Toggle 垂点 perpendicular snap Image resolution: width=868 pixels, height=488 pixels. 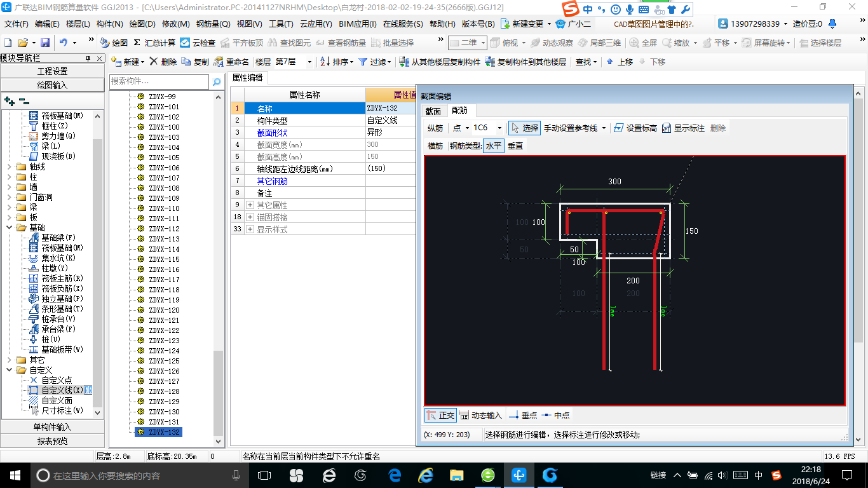click(523, 415)
